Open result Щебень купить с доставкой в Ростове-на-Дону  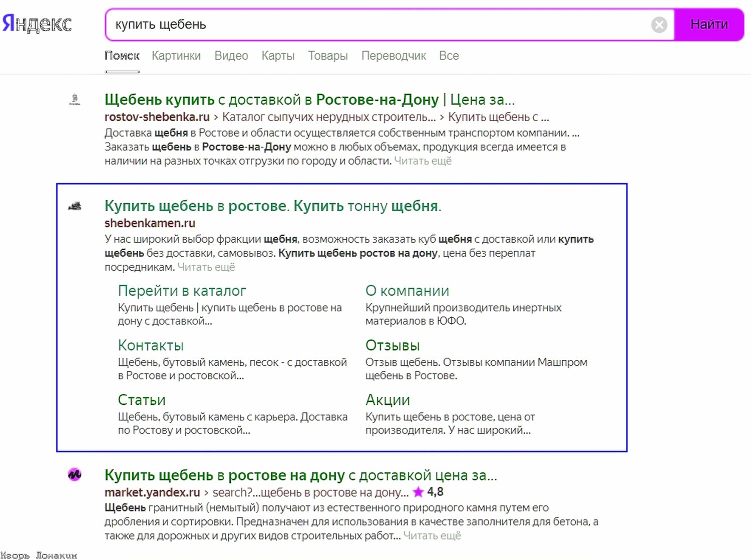click(x=309, y=100)
